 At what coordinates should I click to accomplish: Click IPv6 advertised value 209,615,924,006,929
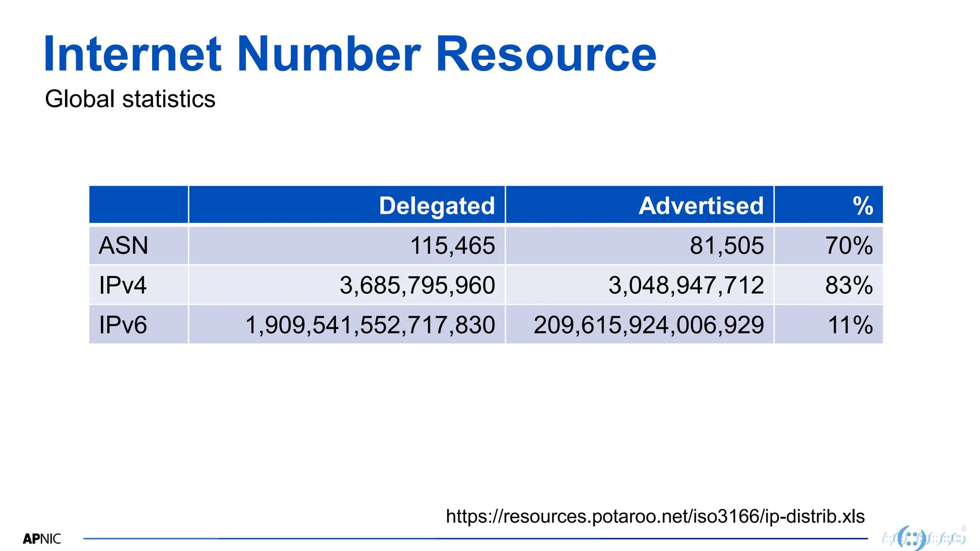coord(648,325)
